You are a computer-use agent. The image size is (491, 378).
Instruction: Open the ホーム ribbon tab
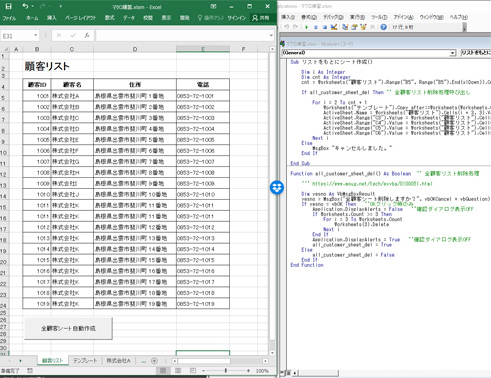coord(32,18)
